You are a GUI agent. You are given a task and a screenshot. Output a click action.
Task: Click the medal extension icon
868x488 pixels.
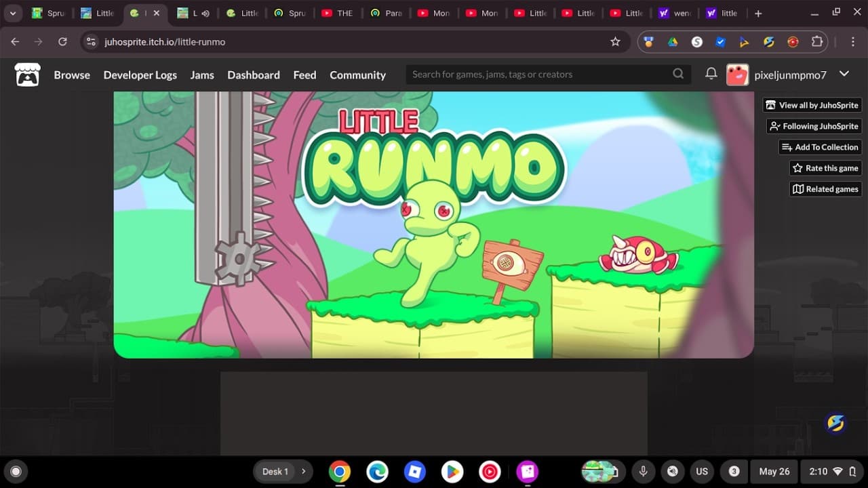pyautogui.click(x=649, y=41)
